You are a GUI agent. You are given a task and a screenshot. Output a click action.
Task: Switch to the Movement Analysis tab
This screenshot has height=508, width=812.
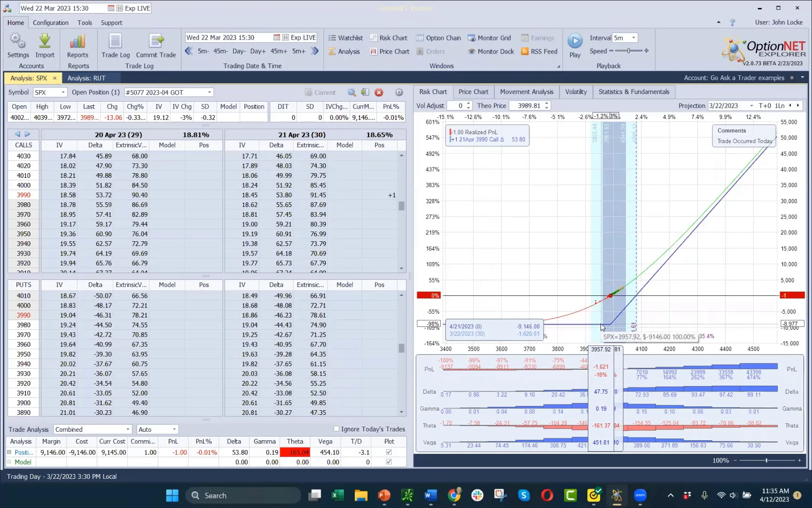click(x=526, y=92)
